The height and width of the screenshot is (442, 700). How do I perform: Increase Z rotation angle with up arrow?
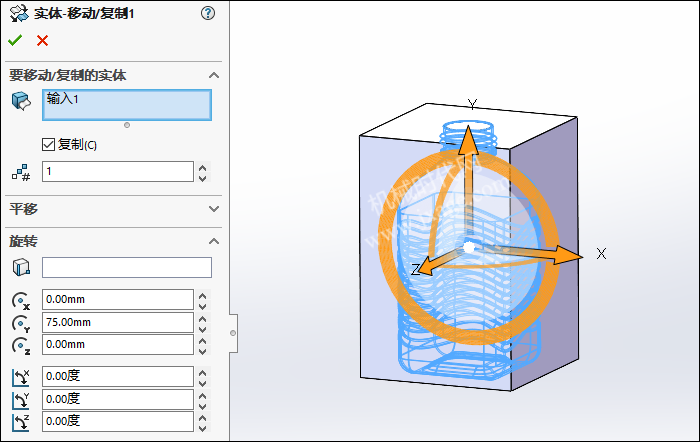click(x=203, y=417)
